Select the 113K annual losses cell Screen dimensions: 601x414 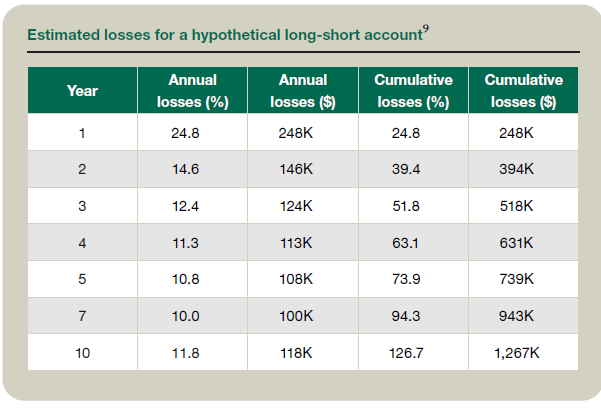click(x=297, y=242)
